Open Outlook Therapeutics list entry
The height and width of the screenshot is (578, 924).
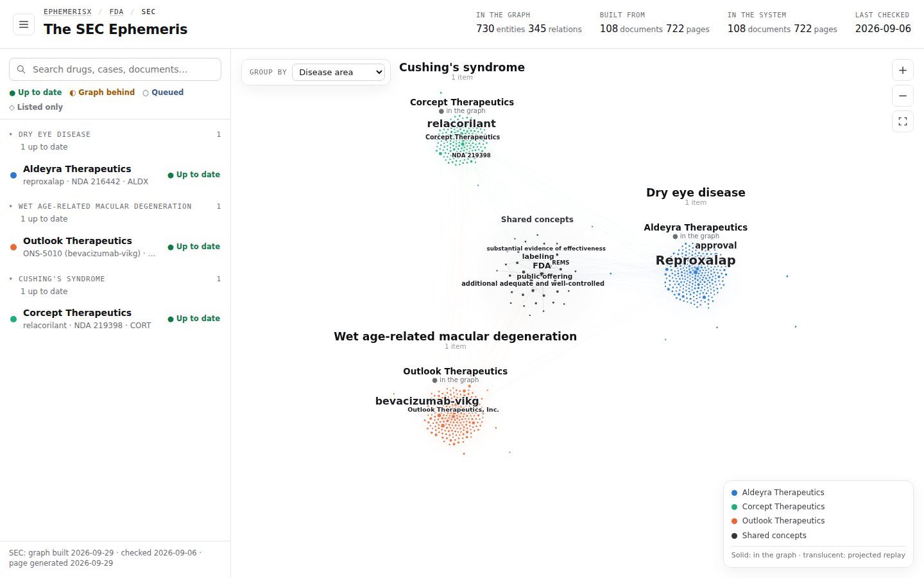tap(115, 249)
